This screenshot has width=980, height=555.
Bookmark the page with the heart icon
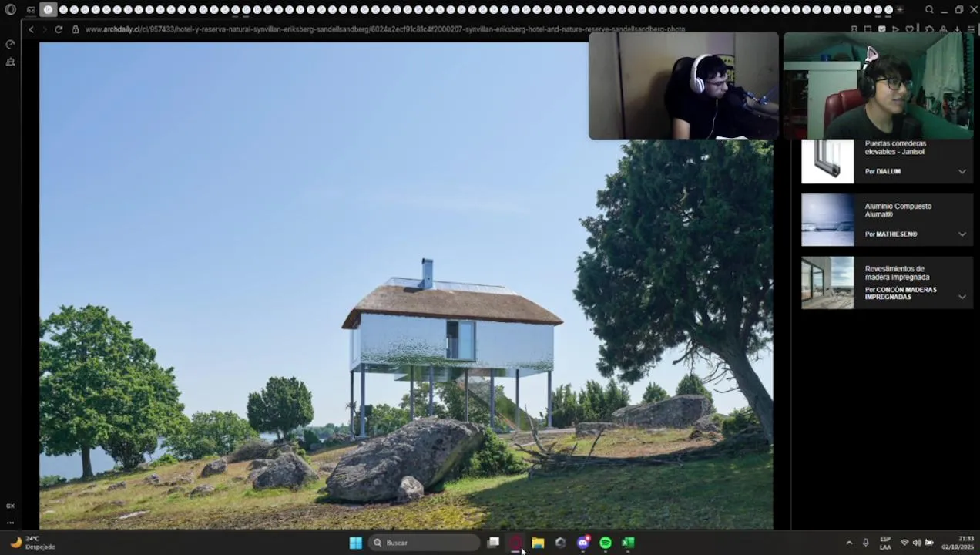pos(909,29)
